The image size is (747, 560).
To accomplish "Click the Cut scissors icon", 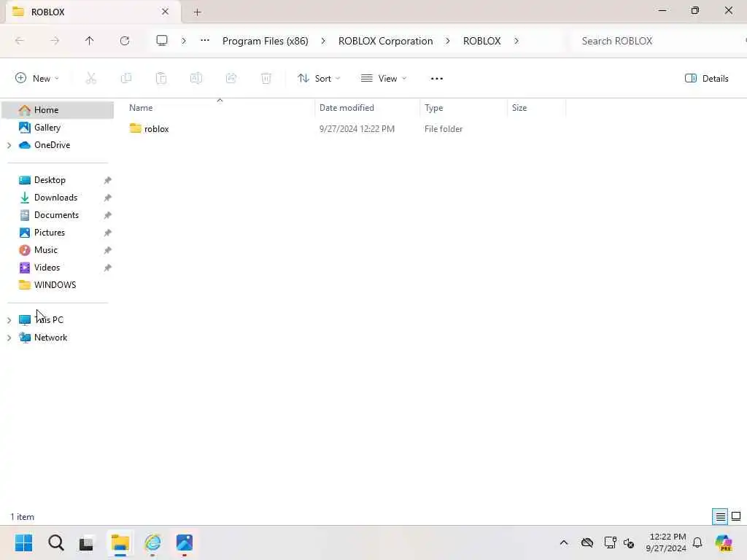I will pyautogui.click(x=90, y=78).
